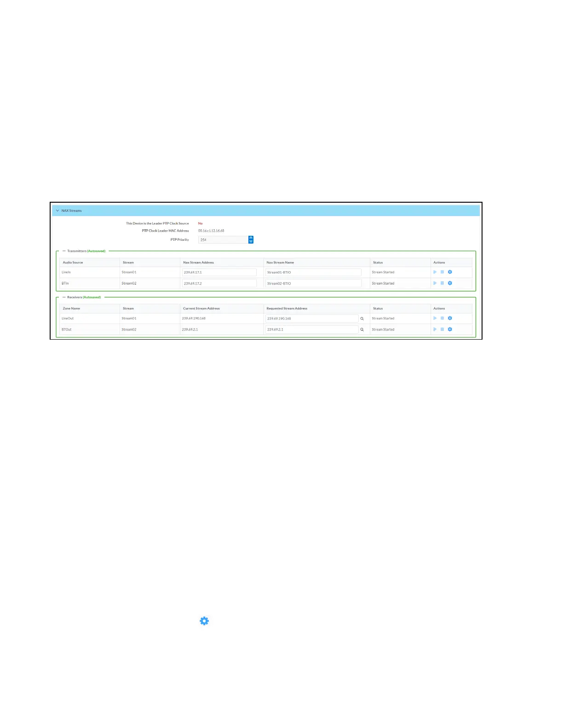The height and width of the screenshot is (728, 563).
Task: Click Nax Stream Address column header
Action: click(x=199, y=262)
